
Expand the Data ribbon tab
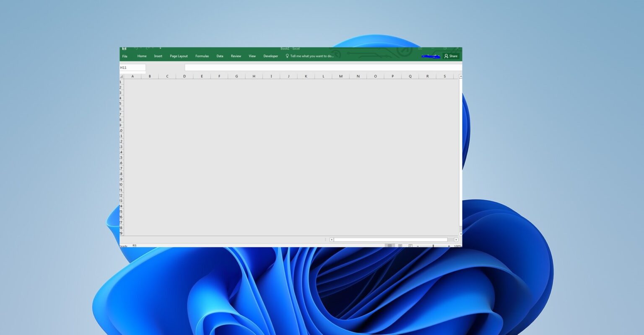(219, 56)
